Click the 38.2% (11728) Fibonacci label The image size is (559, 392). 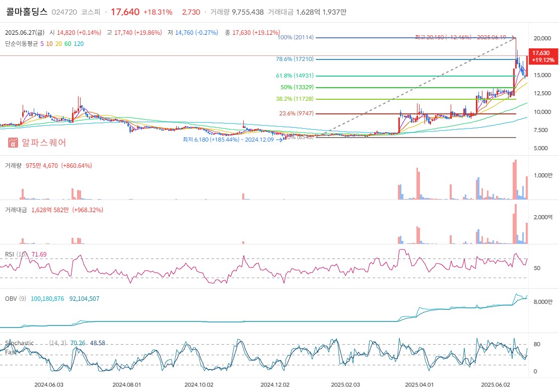coord(295,99)
